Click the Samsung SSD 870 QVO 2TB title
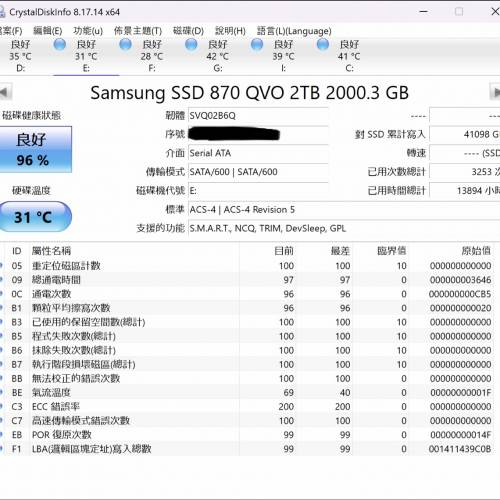Screen dimensions: 500x500 coord(249,92)
